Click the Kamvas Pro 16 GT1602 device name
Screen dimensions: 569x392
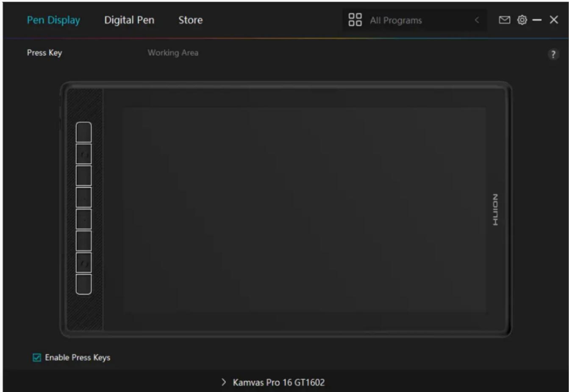279,382
